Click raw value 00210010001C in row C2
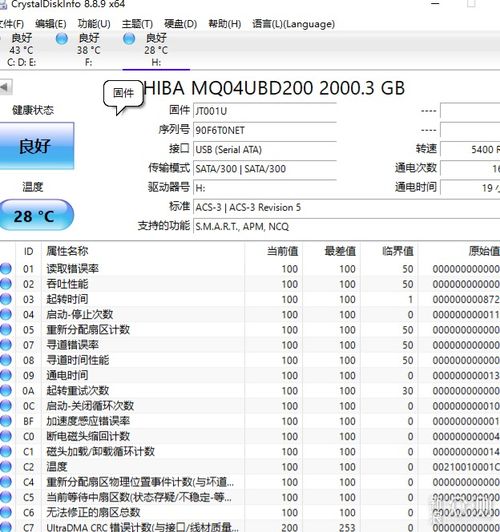This screenshot has height=532, width=500. click(x=466, y=467)
